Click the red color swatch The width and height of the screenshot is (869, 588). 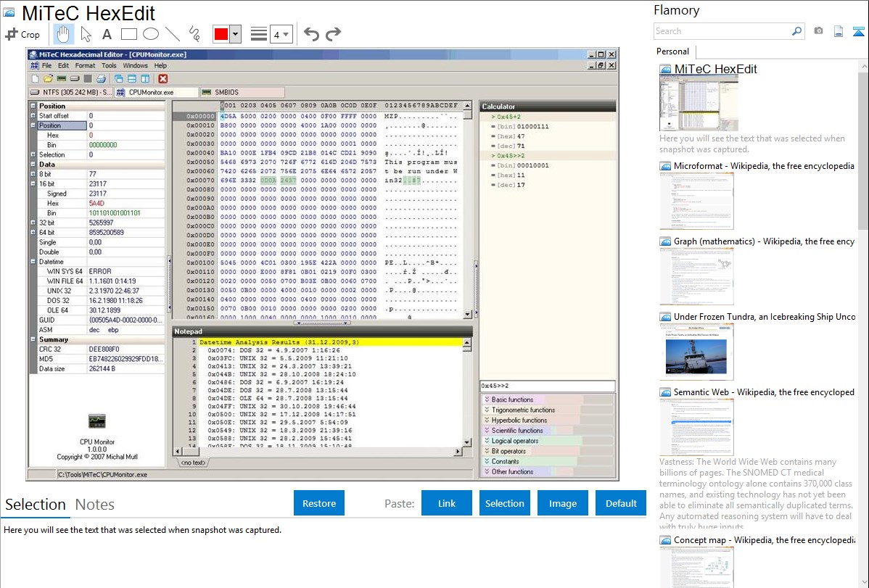click(x=221, y=34)
